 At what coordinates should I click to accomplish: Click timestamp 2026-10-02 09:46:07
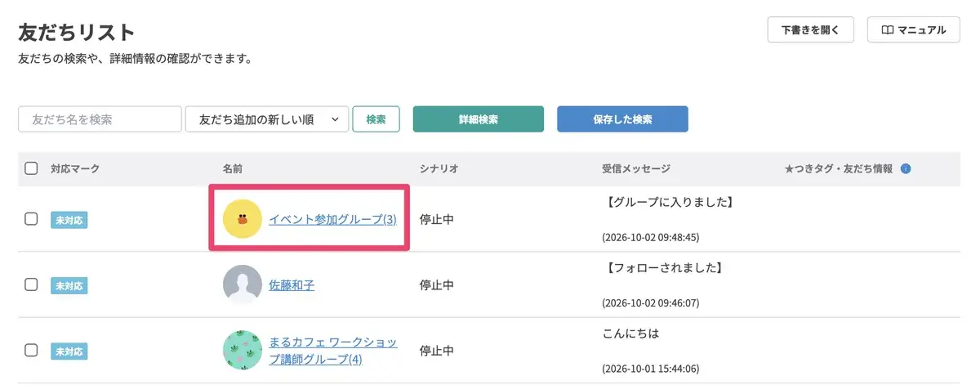coord(650,303)
